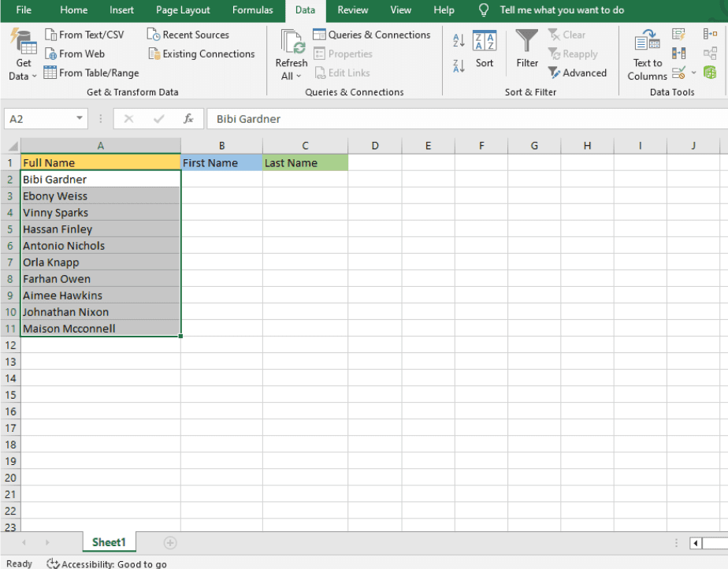Image resolution: width=728 pixels, height=569 pixels.
Task: Open Queries & Connections pane
Action: click(371, 35)
